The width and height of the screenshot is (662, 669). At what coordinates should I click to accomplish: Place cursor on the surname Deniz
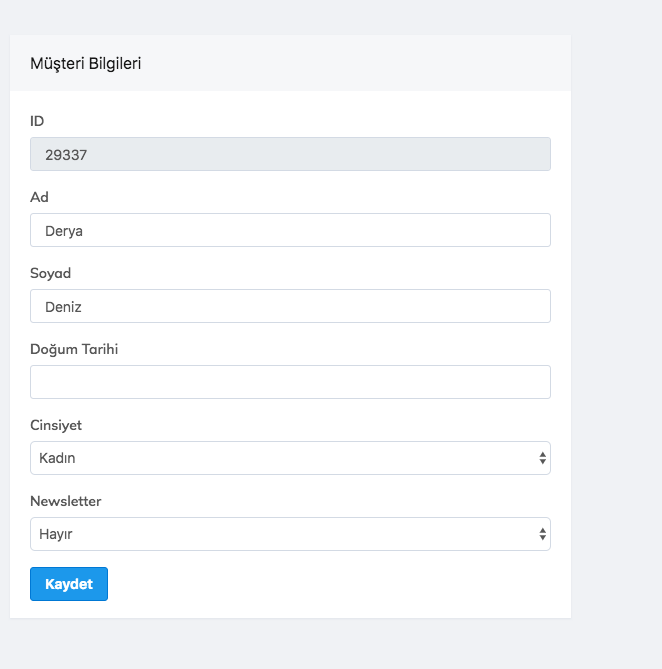tap(63, 307)
